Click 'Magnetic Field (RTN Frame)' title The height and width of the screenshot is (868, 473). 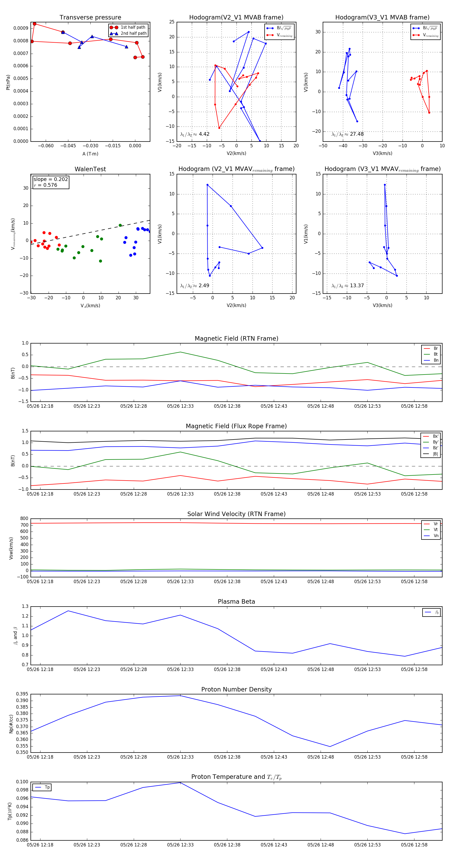[236, 339]
